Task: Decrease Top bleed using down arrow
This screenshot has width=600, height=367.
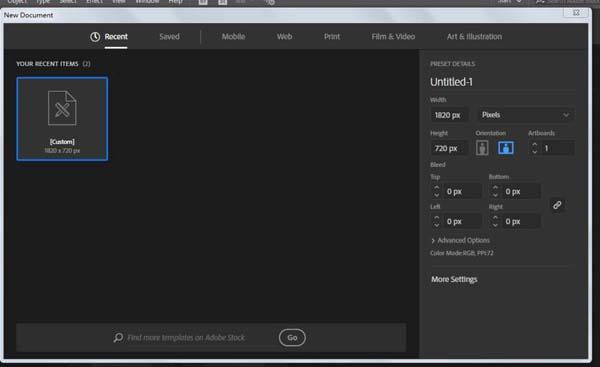Action: [437, 195]
